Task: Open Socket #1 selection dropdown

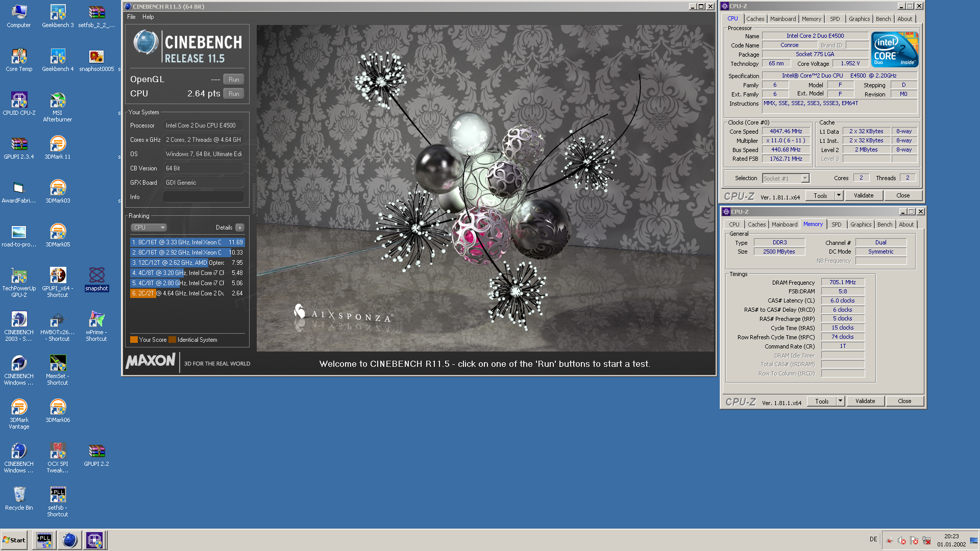Action: pos(786,179)
